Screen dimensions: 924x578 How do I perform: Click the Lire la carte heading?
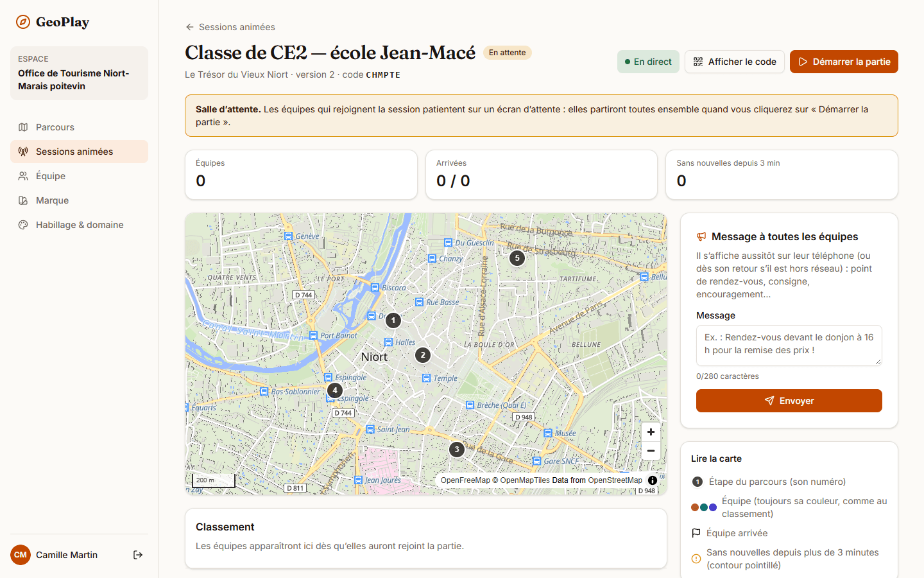716,459
